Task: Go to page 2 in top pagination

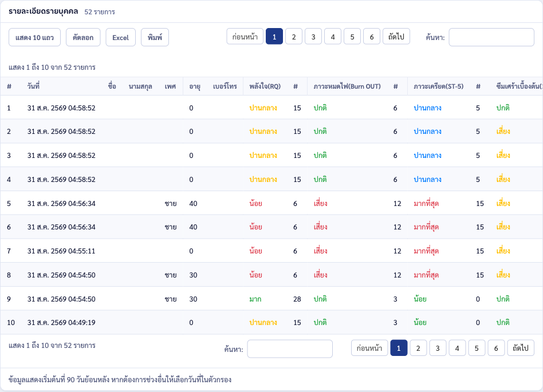Action: [294, 37]
